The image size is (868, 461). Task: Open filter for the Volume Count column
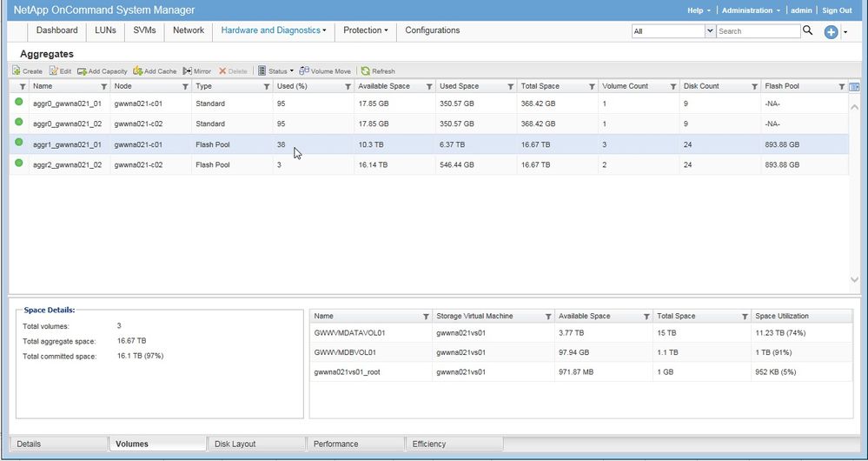pyautogui.click(x=673, y=87)
